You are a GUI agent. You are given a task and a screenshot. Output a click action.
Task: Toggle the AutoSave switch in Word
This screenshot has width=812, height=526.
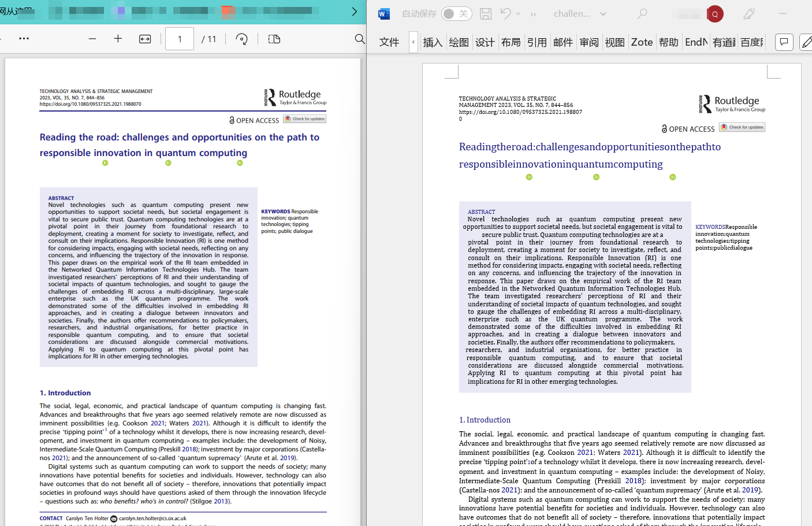click(x=457, y=14)
